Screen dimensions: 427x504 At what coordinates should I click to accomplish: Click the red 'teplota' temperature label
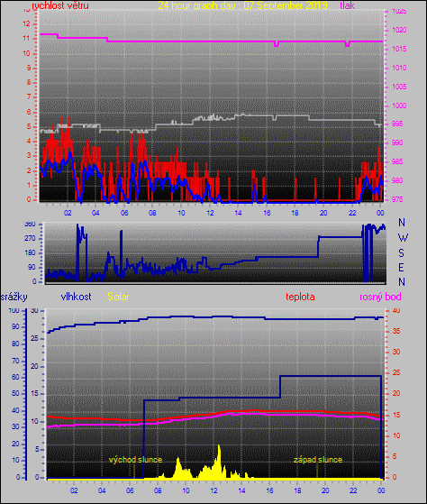pos(300,297)
